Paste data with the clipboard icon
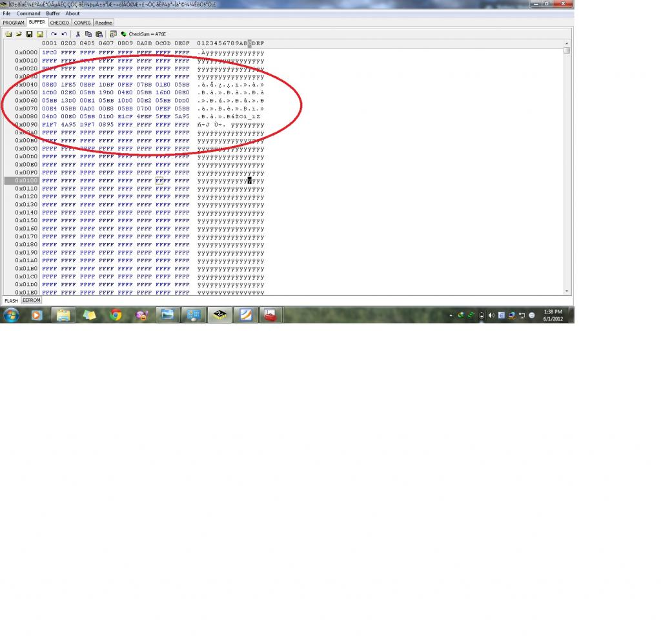Screen dimensions: 661x644 [x=99, y=34]
